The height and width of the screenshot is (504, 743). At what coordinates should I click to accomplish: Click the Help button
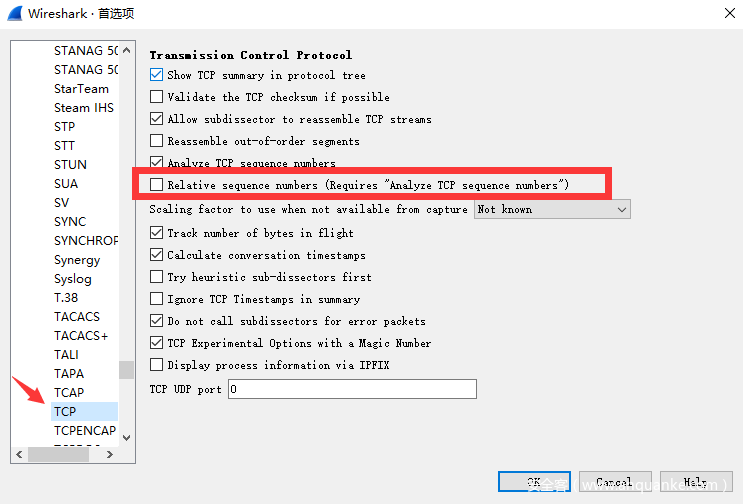pos(695,482)
